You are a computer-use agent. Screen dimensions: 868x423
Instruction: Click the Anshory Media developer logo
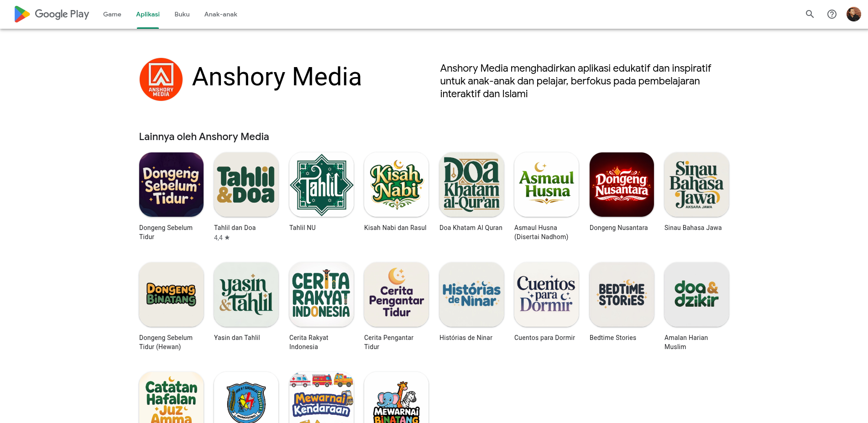point(161,79)
